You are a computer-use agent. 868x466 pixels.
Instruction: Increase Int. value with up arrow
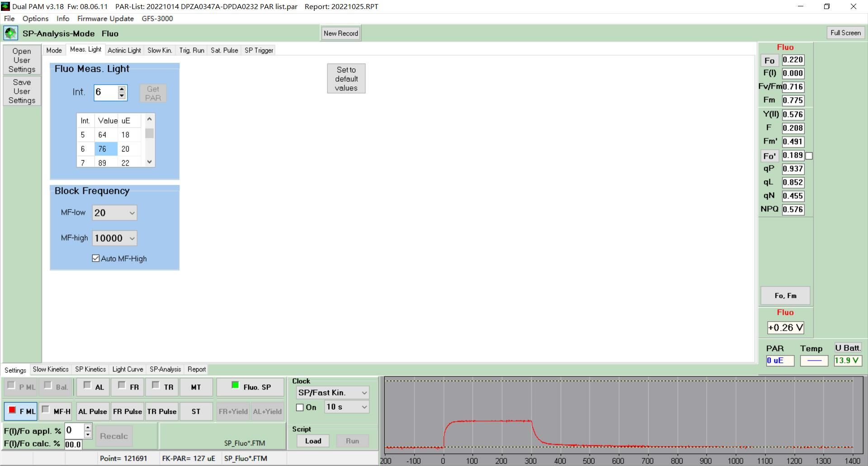point(122,89)
